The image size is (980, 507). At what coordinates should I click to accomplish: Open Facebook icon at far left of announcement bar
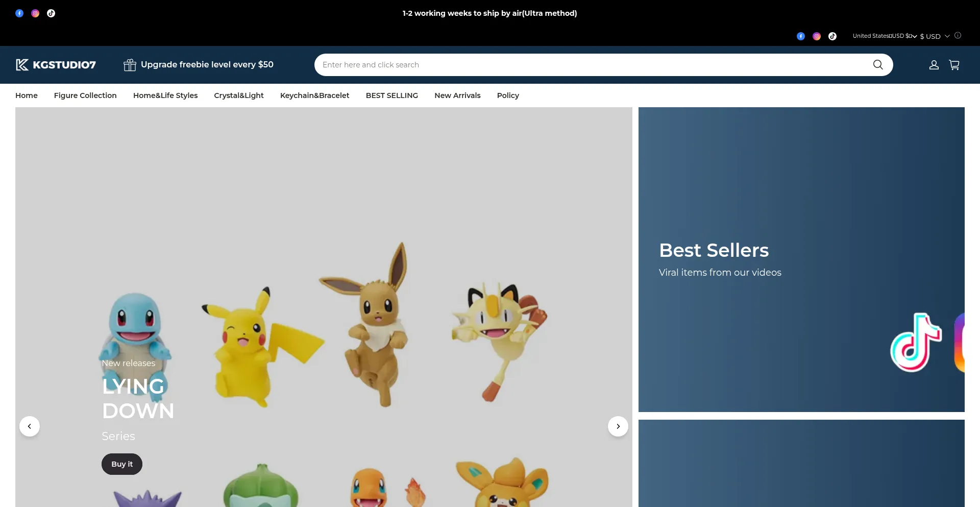pos(19,13)
